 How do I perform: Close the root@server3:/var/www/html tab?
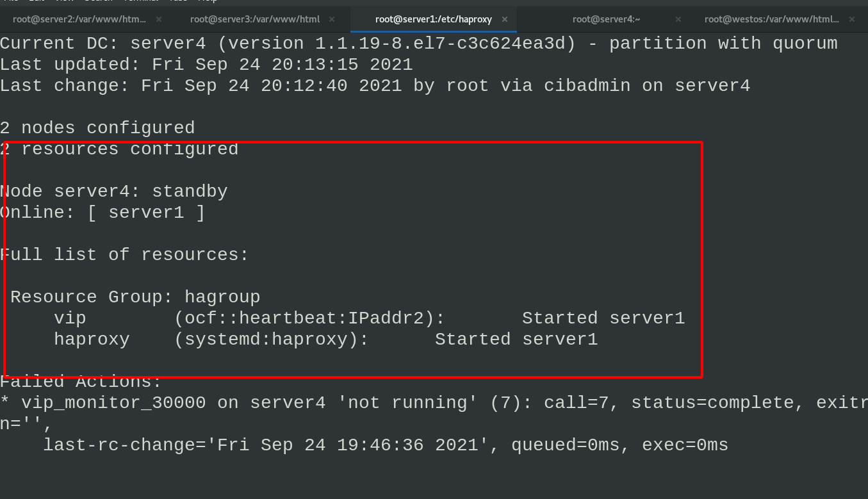coord(332,19)
